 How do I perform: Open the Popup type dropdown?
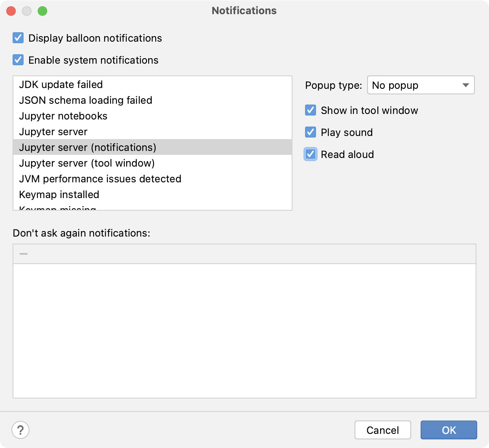click(x=421, y=85)
